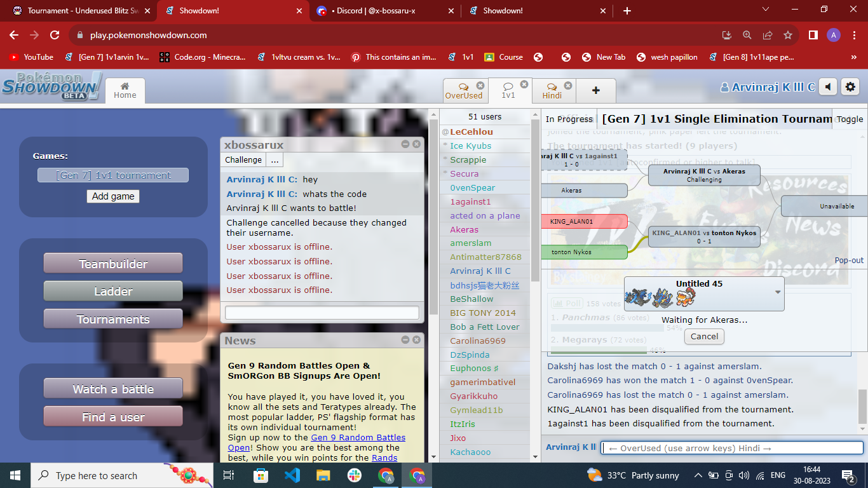Click the Pokémon Showdown logo
The image size is (868, 488).
[51, 86]
